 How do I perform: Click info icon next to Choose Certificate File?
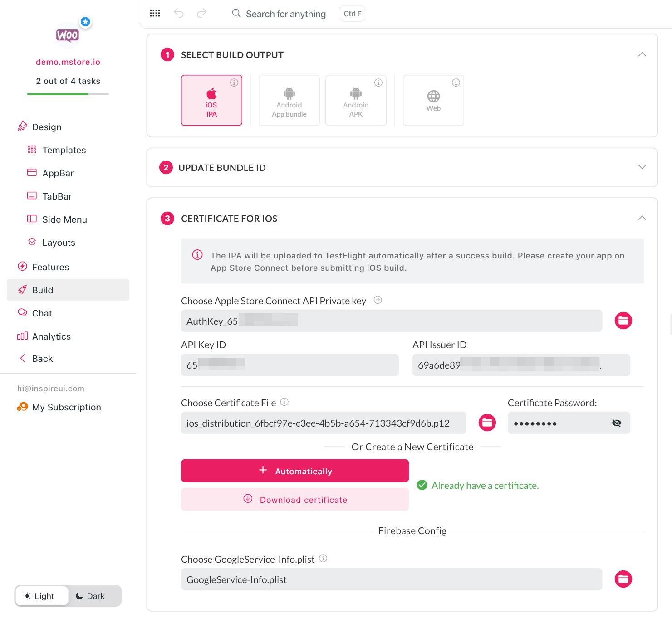(284, 402)
